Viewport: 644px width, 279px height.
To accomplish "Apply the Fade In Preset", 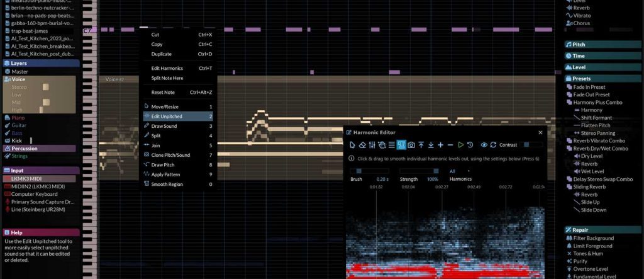I will (x=589, y=88).
